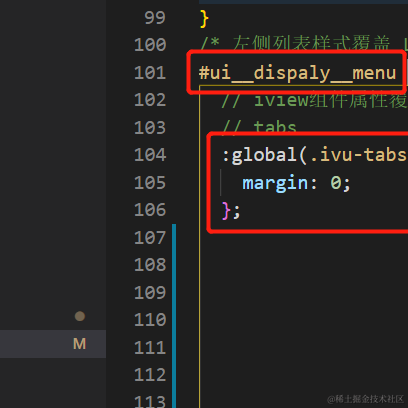
Task: Select line number 111 in the gutter
Action: [150, 348]
